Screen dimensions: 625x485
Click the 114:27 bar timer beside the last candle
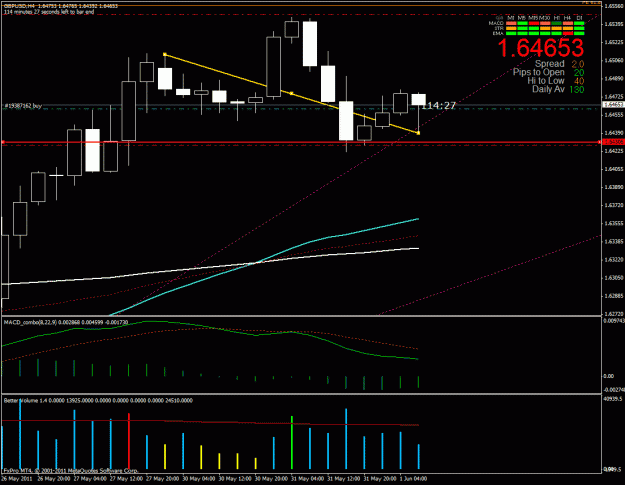click(439, 106)
